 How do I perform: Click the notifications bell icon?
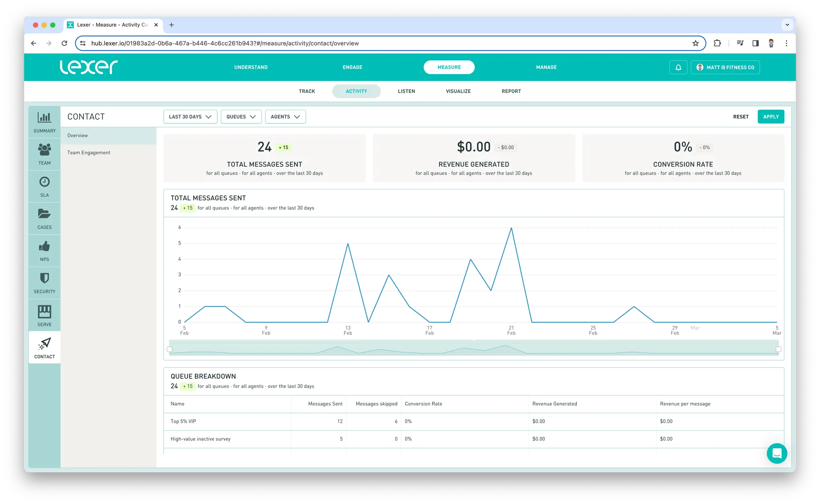tap(678, 67)
